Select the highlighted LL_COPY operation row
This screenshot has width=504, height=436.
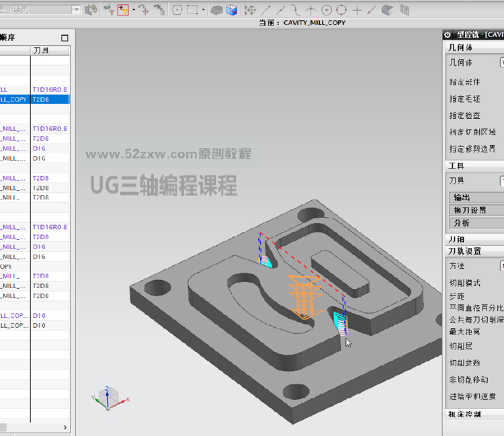[34, 99]
